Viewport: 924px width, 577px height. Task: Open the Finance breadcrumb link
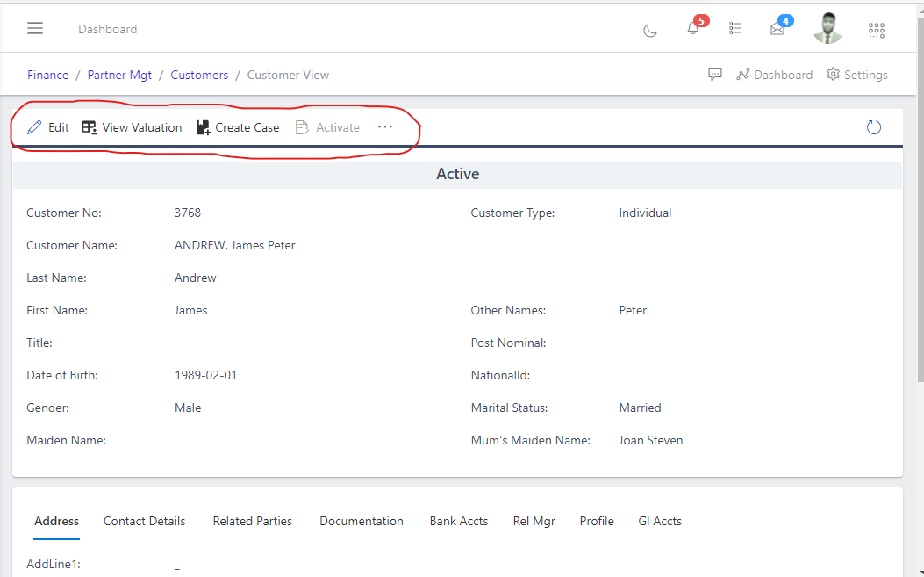click(x=47, y=75)
